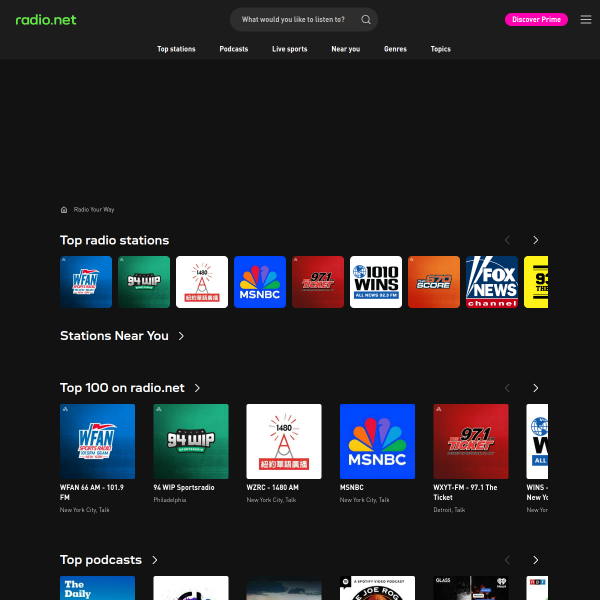This screenshot has width=600, height=600.
Task: Open the hamburger menu icon
Action: pyautogui.click(x=585, y=20)
